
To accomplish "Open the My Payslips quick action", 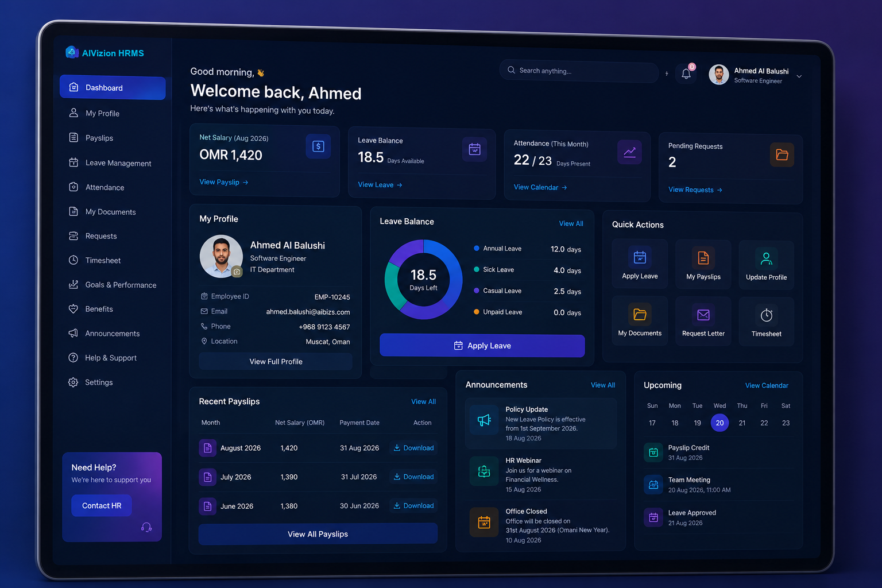I will tap(703, 264).
